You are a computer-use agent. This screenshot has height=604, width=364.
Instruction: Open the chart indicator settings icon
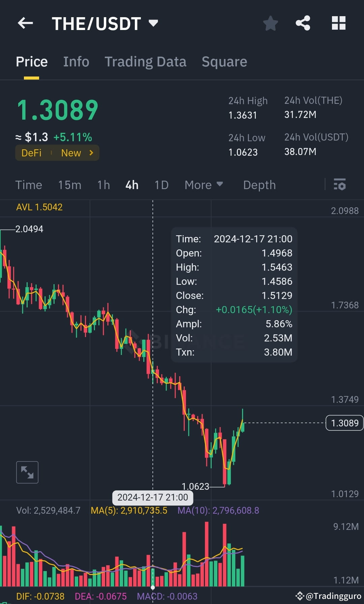coord(340,185)
